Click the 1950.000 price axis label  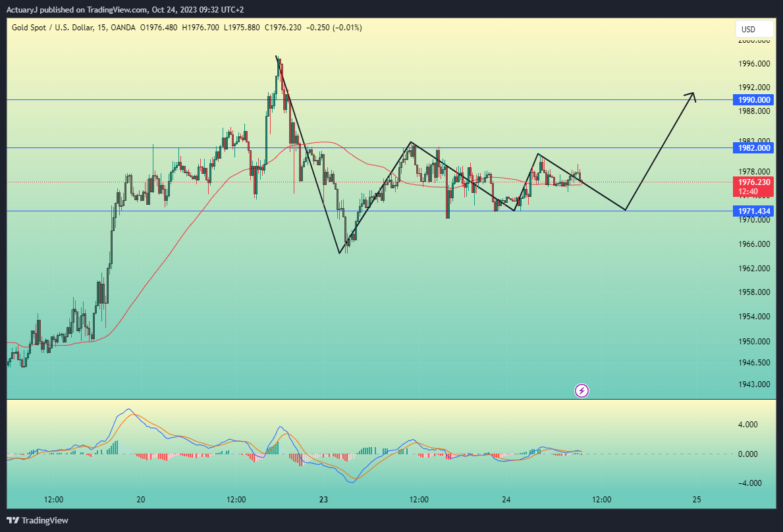click(754, 341)
